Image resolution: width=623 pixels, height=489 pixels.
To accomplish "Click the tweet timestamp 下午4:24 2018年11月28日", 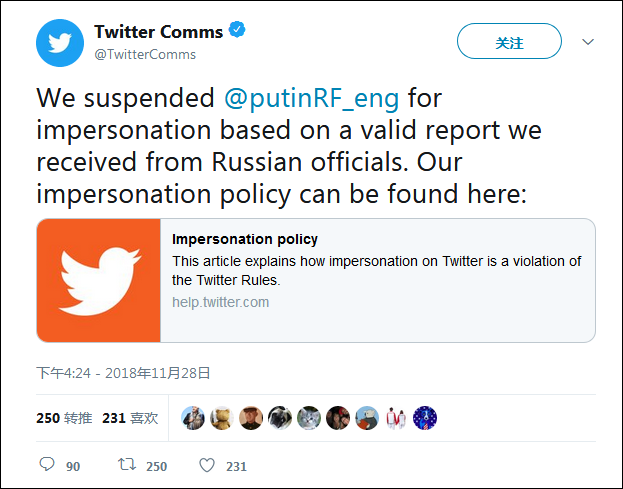I will tap(124, 373).
